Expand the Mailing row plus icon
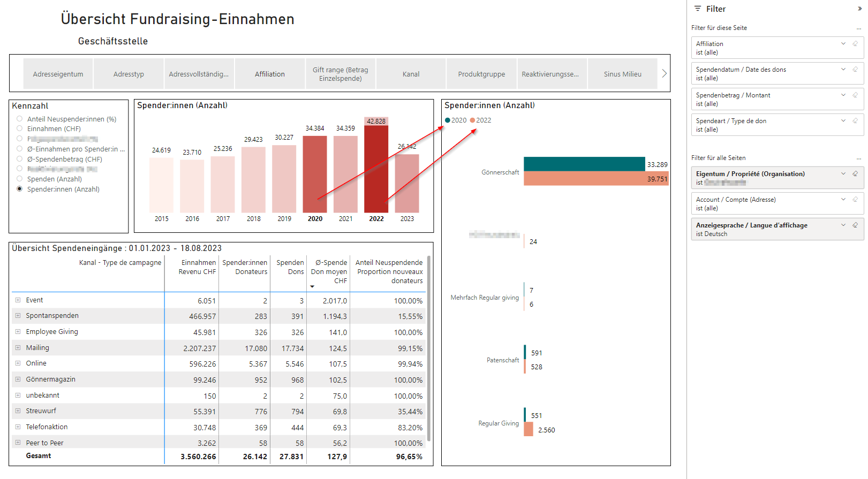Screen dimensions: 868x479 tap(18, 348)
